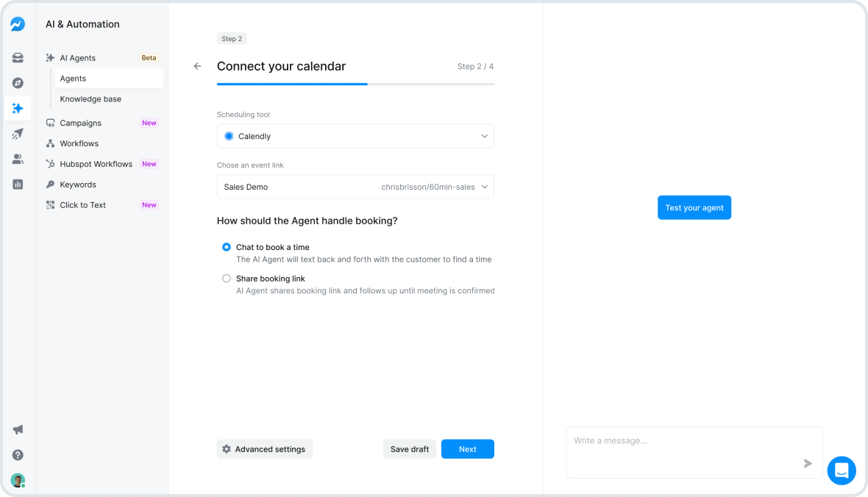Open the paper plane campaigns icon
Screen dimensions: 868x497
pyautogui.click(x=18, y=134)
